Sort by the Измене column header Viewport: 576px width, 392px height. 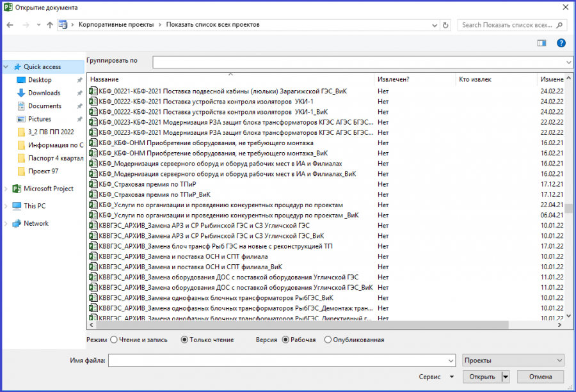[x=551, y=79]
